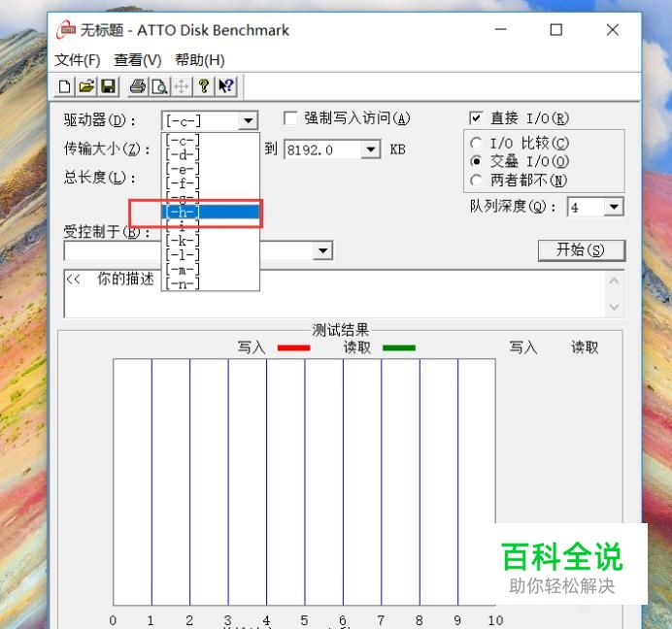Expand the 受控制于(B) dropdown arrow
Image resolution: width=672 pixels, height=629 pixels.
pos(322,251)
